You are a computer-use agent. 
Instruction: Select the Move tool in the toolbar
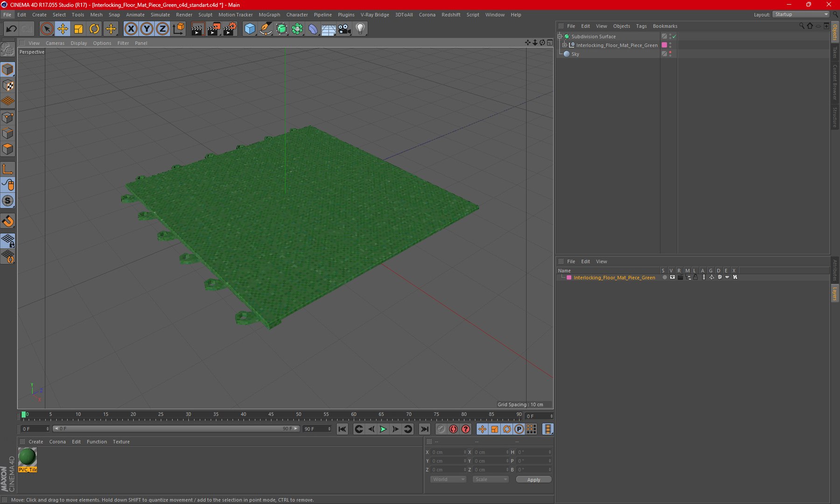coord(63,29)
